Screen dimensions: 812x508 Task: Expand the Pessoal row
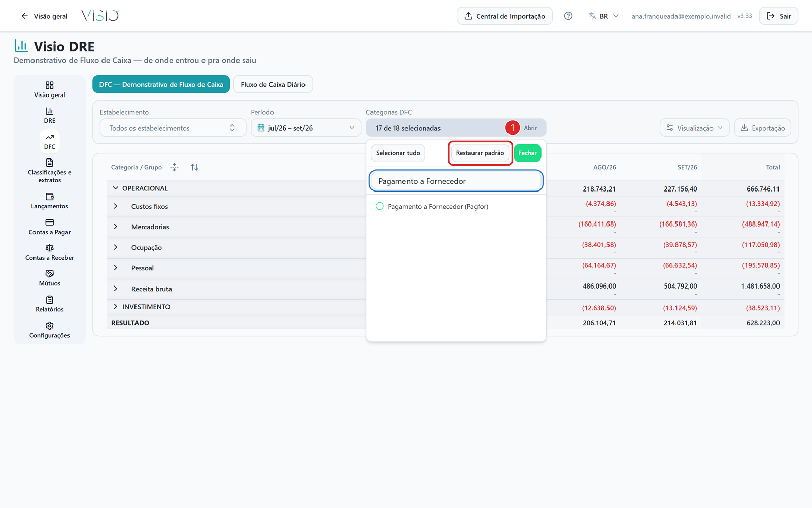pyautogui.click(x=116, y=268)
